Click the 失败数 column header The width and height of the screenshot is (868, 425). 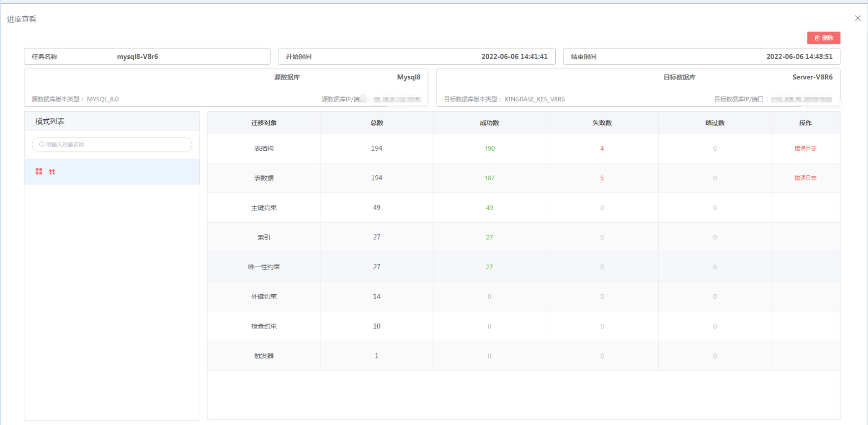[602, 122]
